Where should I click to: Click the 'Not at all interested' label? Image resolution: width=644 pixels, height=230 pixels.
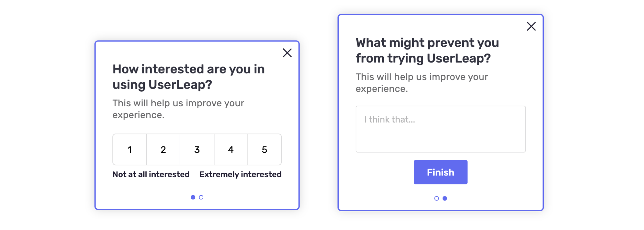point(151,174)
